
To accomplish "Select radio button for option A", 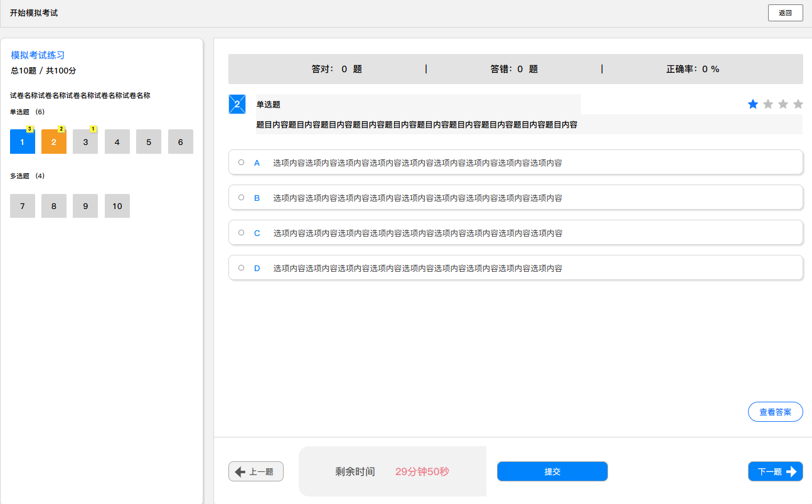I will 241,163.
